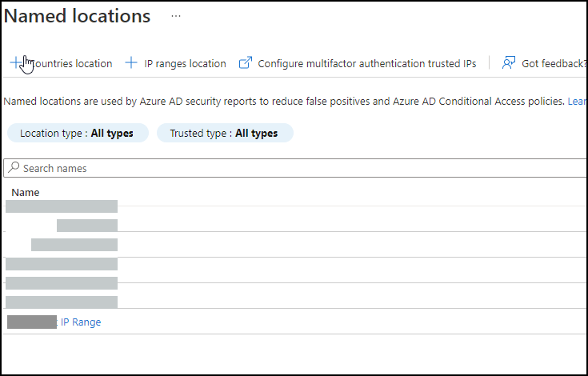Add a new IP ranges location
Image resolution: width=588 pixels, height=376 pixels.
click(x=185, y=63)
